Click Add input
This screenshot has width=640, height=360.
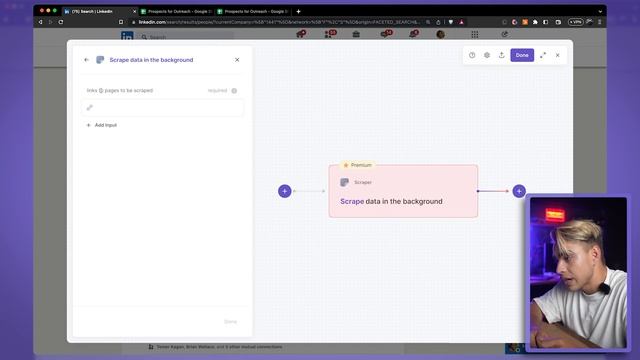[x=102, y=125]
